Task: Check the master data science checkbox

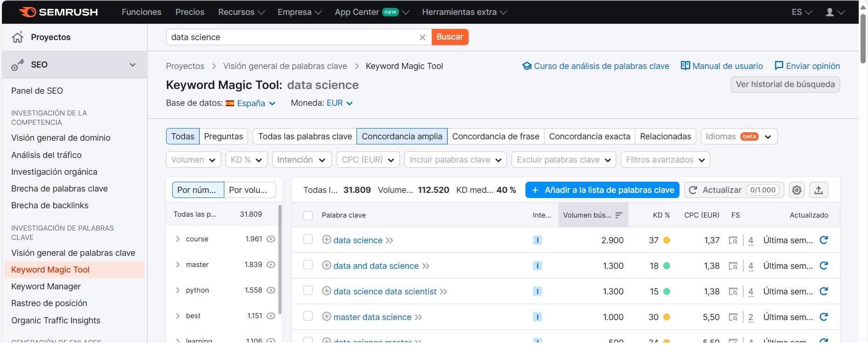Action: [308, 316]
